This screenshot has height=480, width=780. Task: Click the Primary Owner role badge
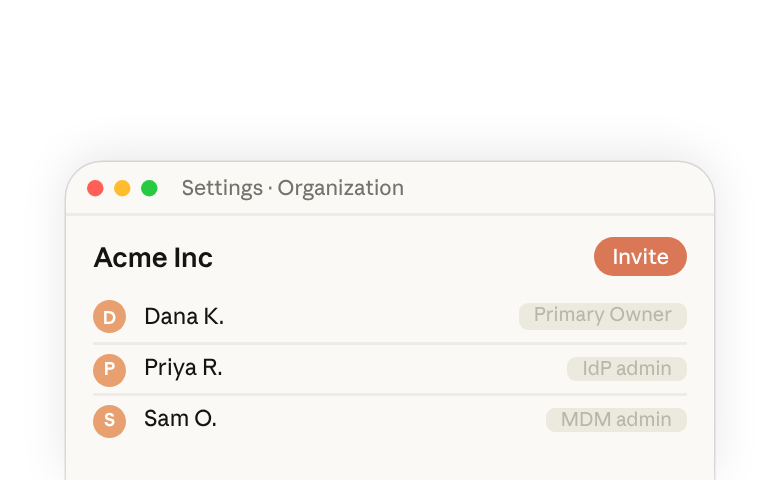tap(603, 316)
